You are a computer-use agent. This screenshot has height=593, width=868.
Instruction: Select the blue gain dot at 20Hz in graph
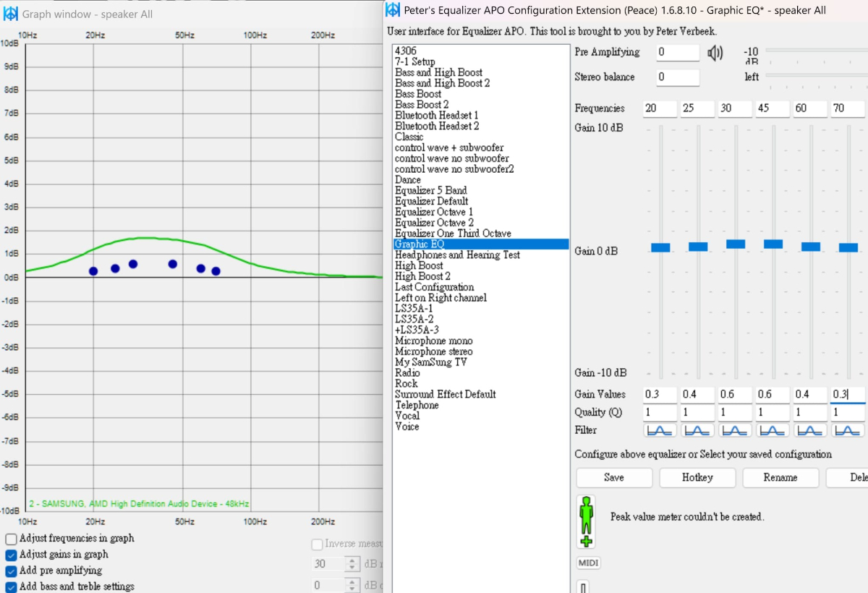[93, 271]
